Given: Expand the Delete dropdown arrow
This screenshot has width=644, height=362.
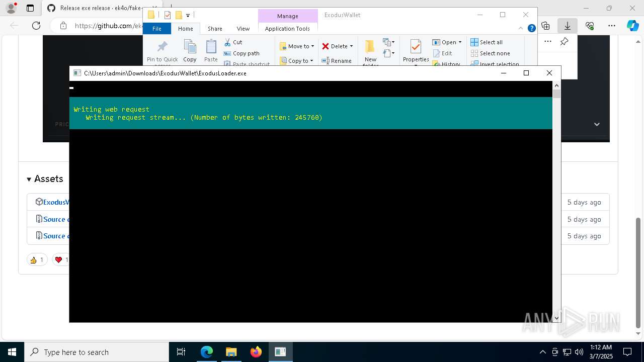Looking at the screenshot, I should 351,46.
